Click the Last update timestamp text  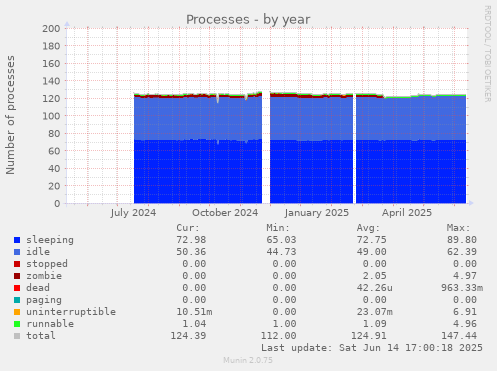tap(372, 348)
